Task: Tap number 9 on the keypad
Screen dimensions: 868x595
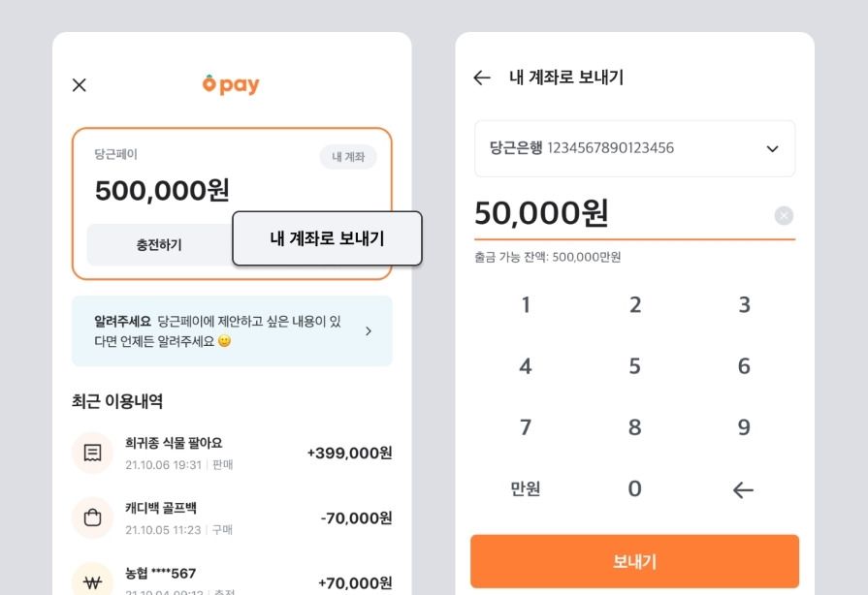Action: 744,428
